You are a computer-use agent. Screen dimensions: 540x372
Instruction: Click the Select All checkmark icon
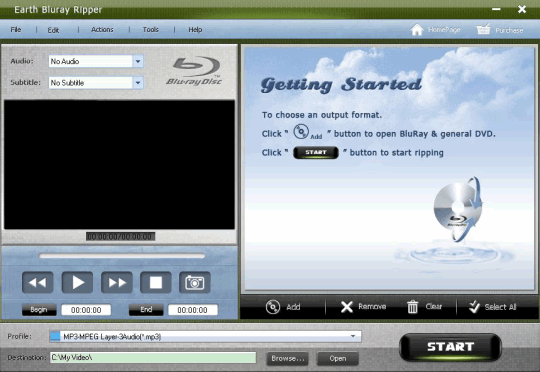pyautogui.click(x=474, y=306)
